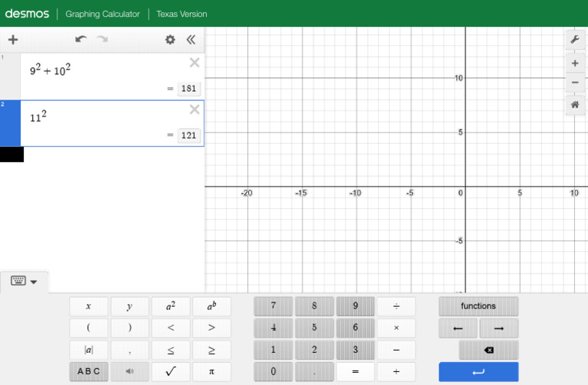
Task: Tap the minus key
Action: tap(397, 350)
